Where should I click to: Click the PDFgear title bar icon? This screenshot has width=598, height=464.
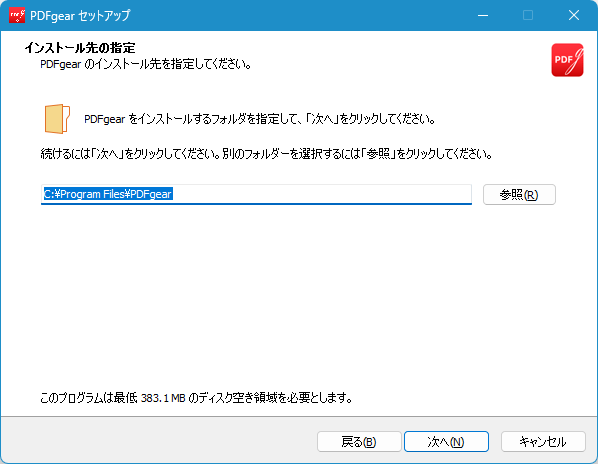tap(17, 15)
